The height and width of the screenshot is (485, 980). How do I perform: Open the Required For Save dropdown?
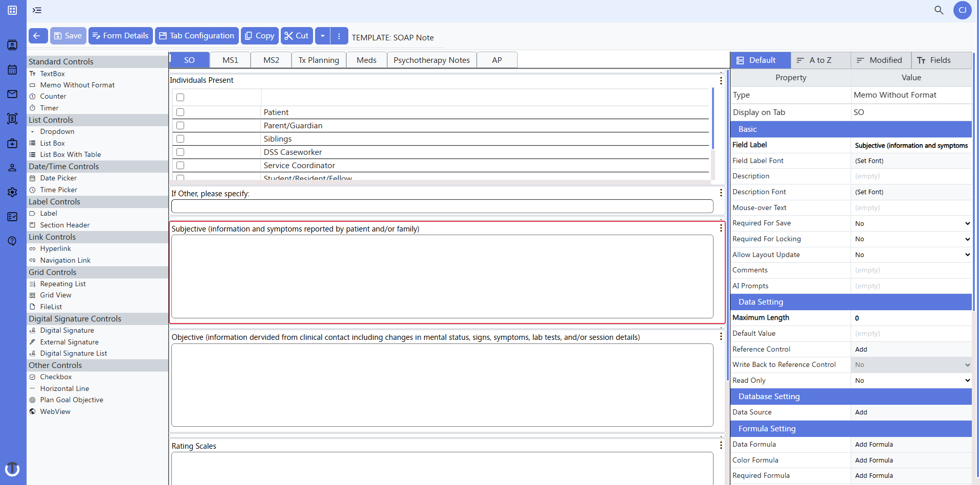(x=966, y=223)
